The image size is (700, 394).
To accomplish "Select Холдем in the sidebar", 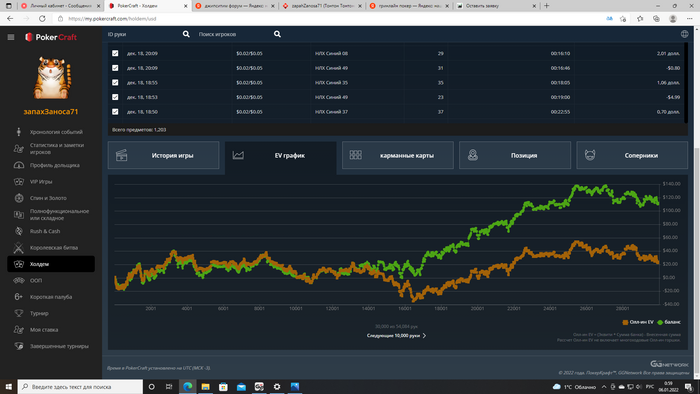I will tap(51, 264).
